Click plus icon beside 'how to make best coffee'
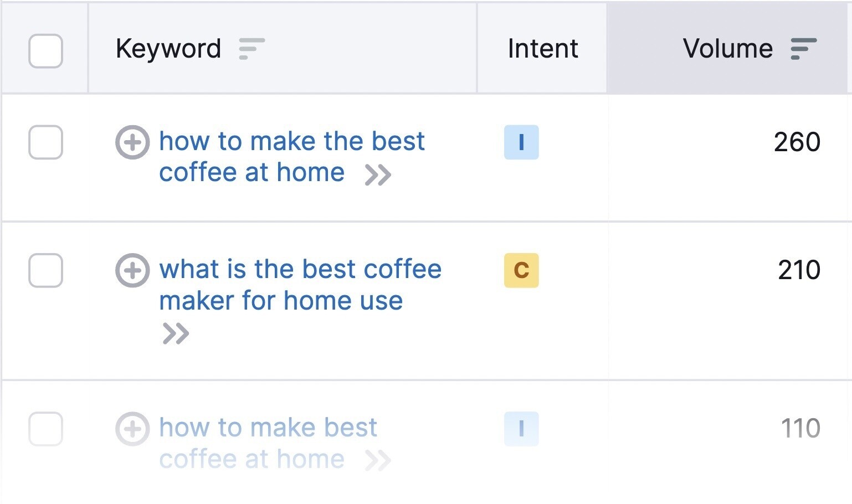Screen dimensions: 852x504 point(132,429)
